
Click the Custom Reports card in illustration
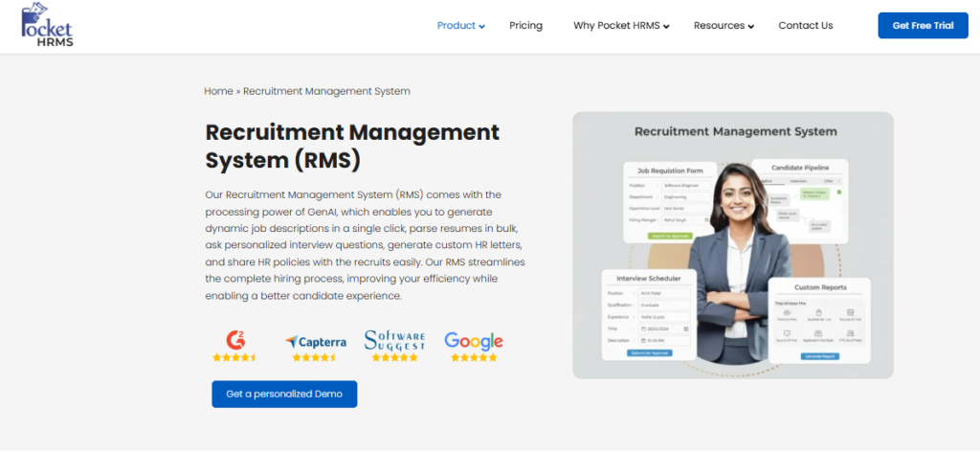(819, 320)
